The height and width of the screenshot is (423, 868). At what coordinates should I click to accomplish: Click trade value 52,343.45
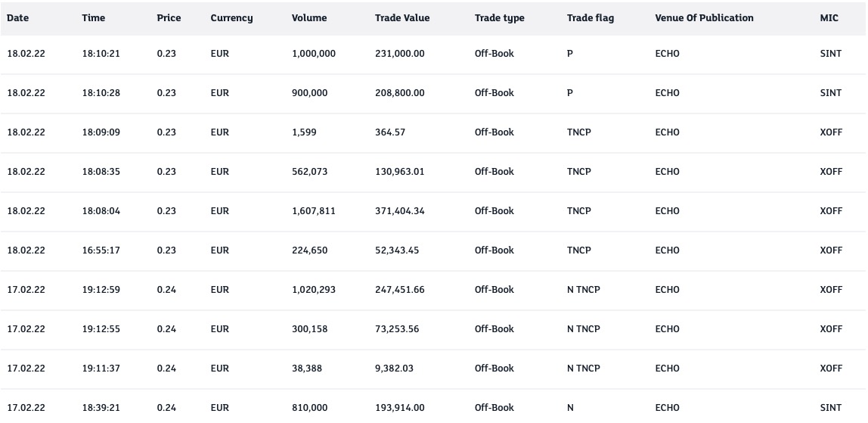pos(397,250)
